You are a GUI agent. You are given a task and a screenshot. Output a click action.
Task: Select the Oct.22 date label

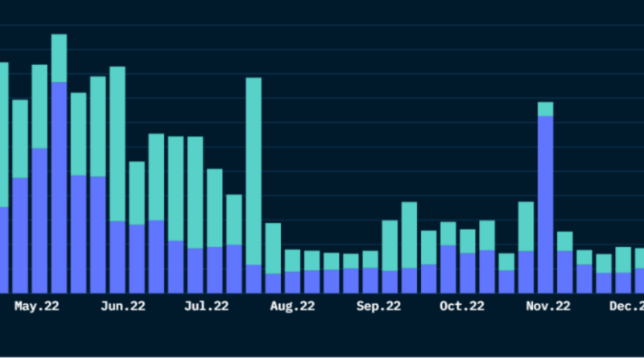tap(462, 306)
